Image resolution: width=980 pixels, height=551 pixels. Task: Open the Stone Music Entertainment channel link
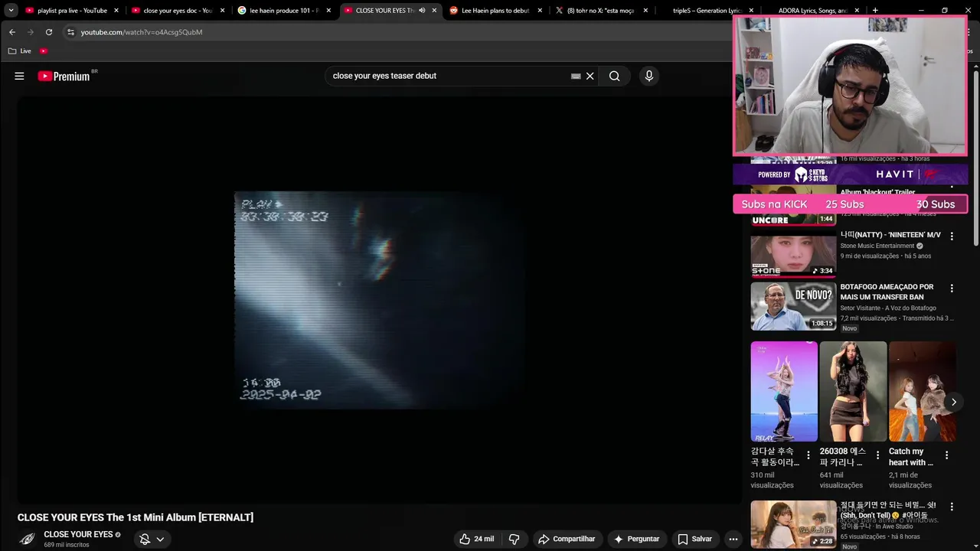tap(877, 246)
